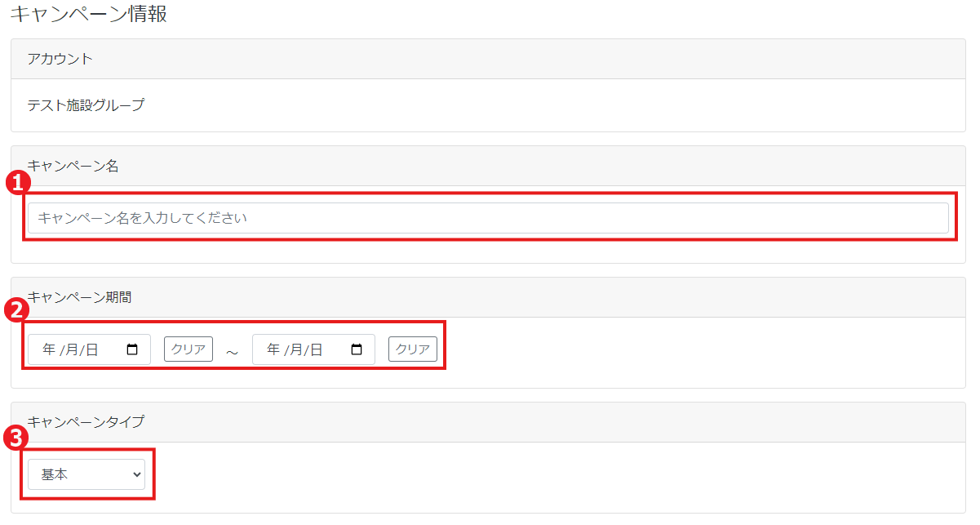Click the red number 2 annotation badge
Screen dimensions: 980x525
pyautogui.click(x=16, y=310)
